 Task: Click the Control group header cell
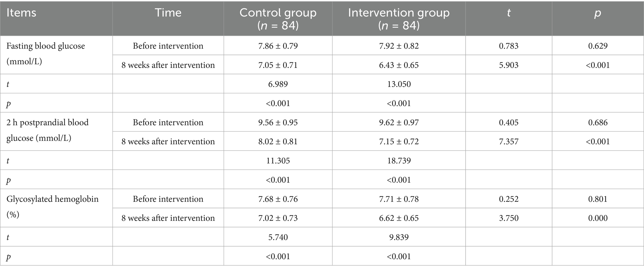(278, 19)
